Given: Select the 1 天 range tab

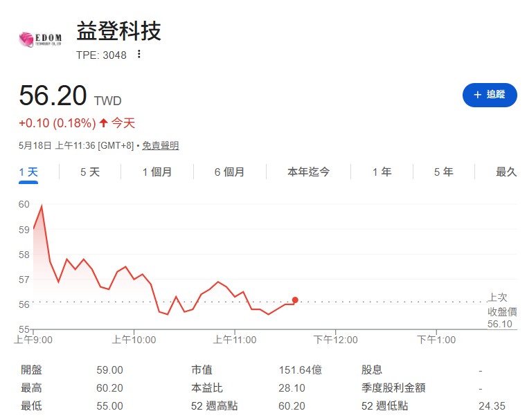Looking at the screenshot, I should [28, 172].
